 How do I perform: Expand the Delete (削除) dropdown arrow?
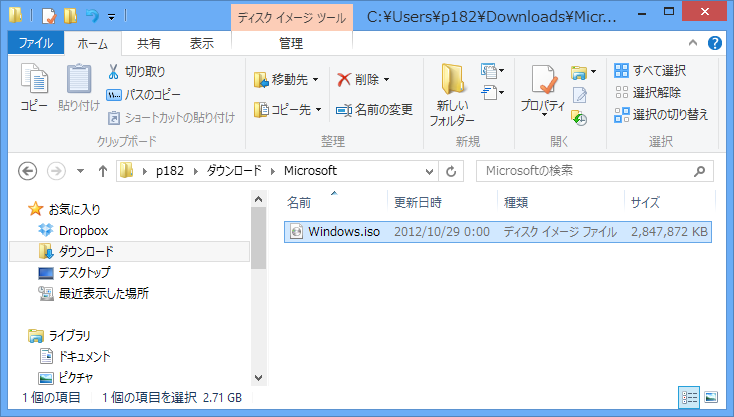click(x=387, y=80)
